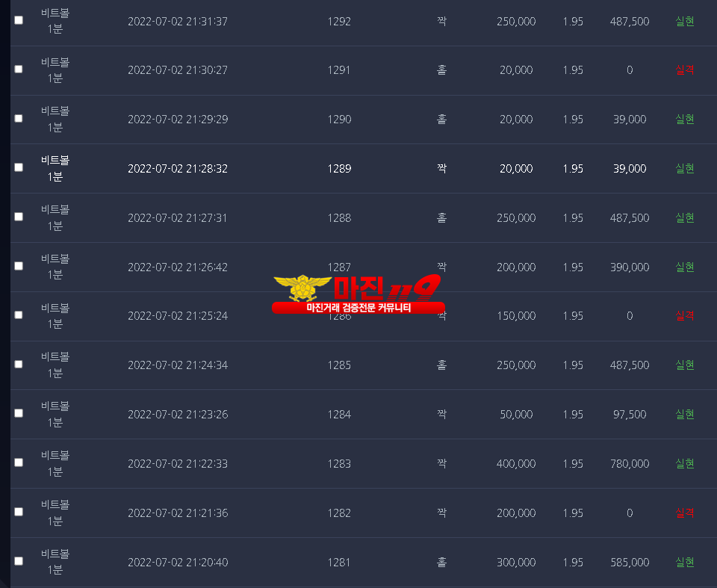Click the 2022-07-02 21:28:32 timestamp
Screen dimensions: 717x588
point(178,169)
